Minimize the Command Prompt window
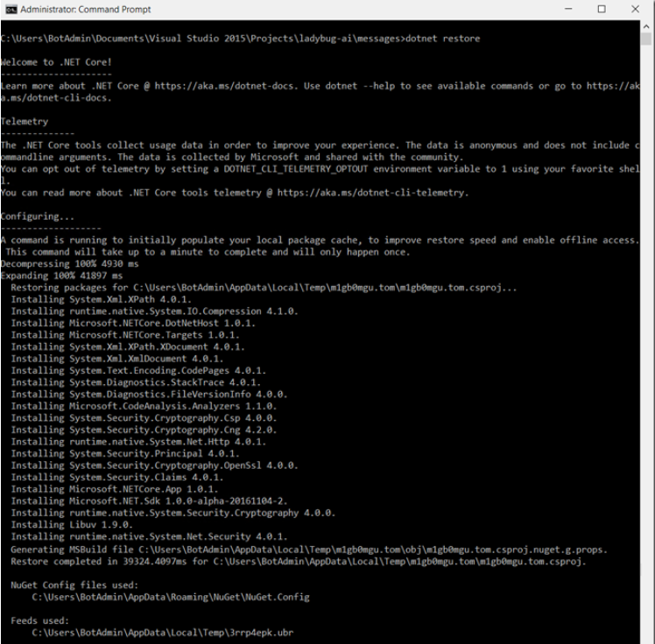 [x=568, y=9]
